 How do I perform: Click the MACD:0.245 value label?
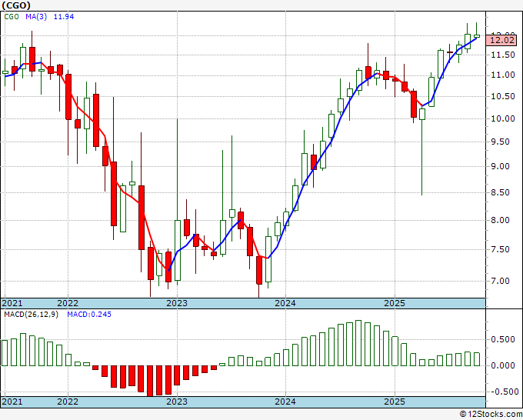coord(89,315)
